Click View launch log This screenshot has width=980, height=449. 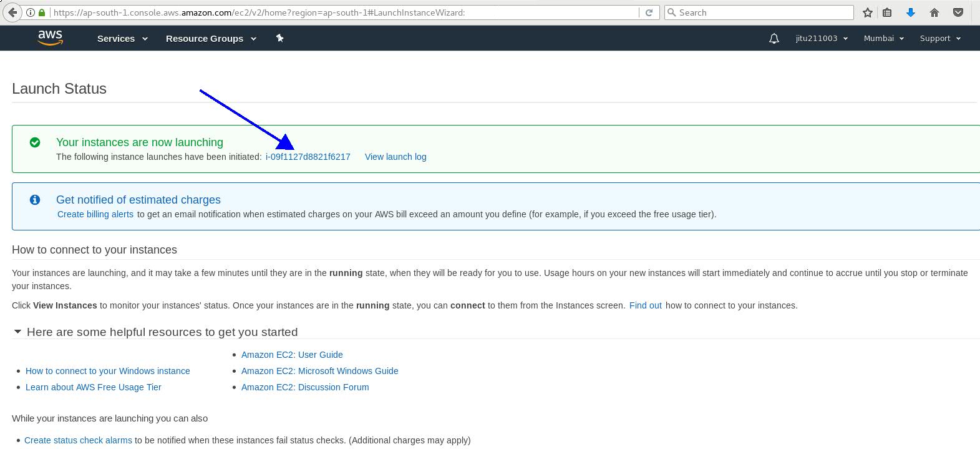[x=395, y=157]
